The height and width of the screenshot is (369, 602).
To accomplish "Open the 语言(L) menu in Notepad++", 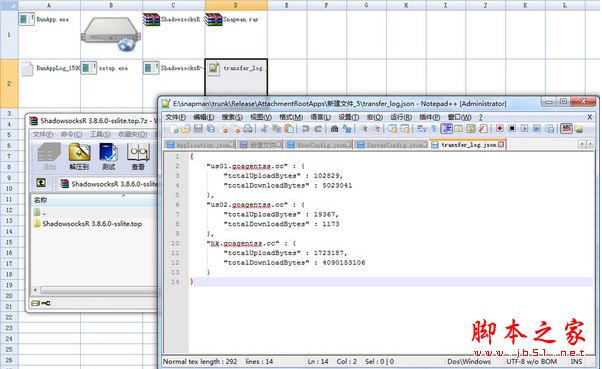I will pos(321,117).
